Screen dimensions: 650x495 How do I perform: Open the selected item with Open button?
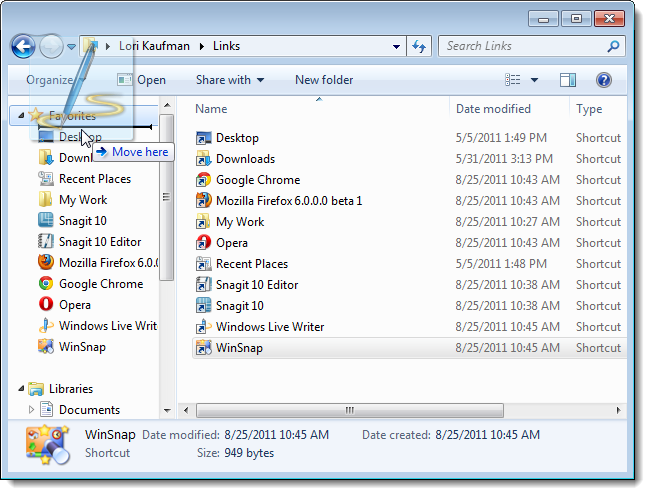click(141, 80)
